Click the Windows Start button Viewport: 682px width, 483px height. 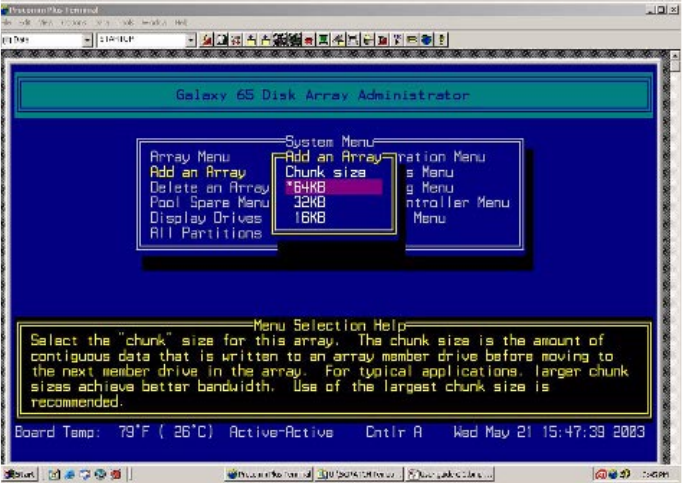coord(19,473)
